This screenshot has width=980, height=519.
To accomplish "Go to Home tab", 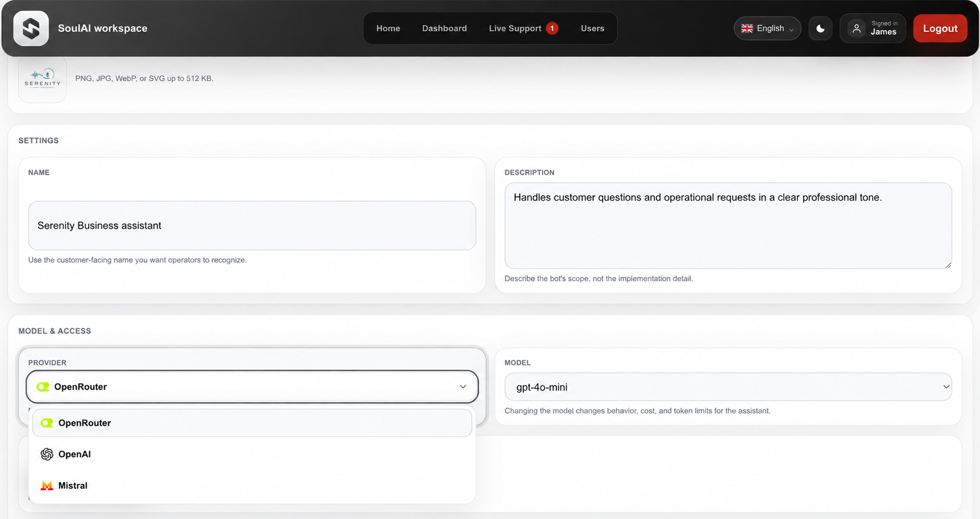I will pyautogui.click(x=388, y=28).
